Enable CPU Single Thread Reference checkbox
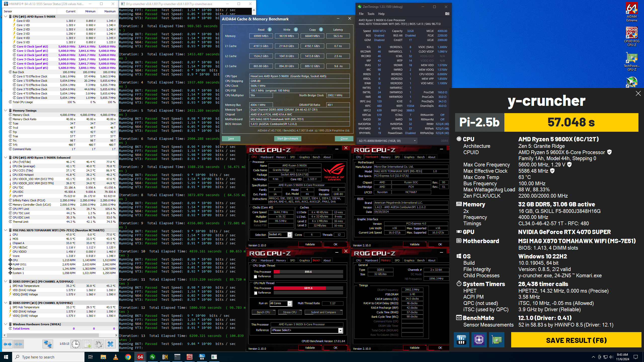Viewport: 644px width, 362px height. coord(255,277)
